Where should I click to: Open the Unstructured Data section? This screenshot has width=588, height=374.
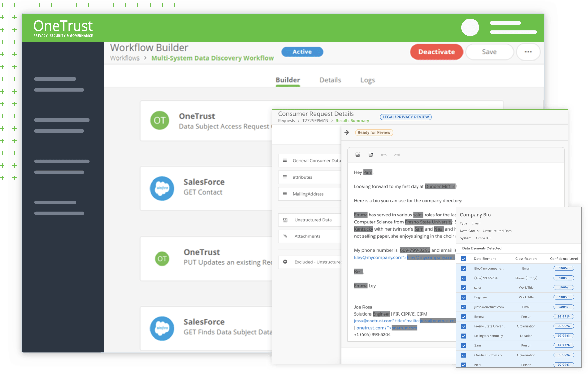click(x=310, y=220)
